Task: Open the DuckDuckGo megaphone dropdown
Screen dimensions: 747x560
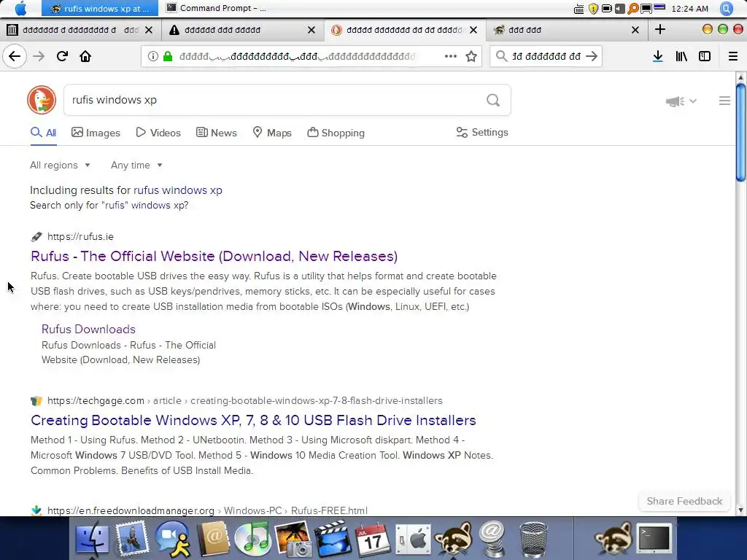Action: (681, 101)
